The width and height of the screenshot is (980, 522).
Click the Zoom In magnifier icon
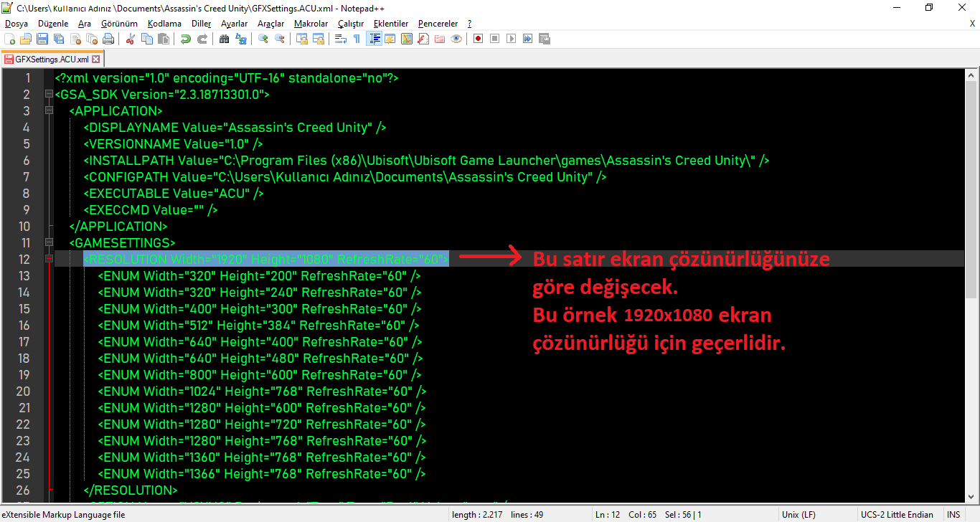tap(263, 39)
